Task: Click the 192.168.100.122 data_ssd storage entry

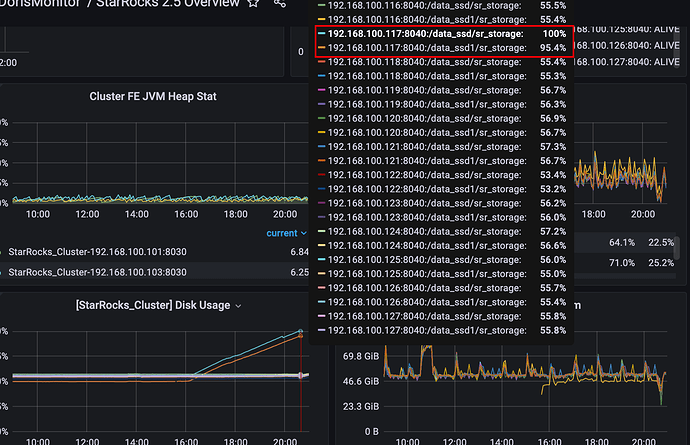Action: point(442,175)
